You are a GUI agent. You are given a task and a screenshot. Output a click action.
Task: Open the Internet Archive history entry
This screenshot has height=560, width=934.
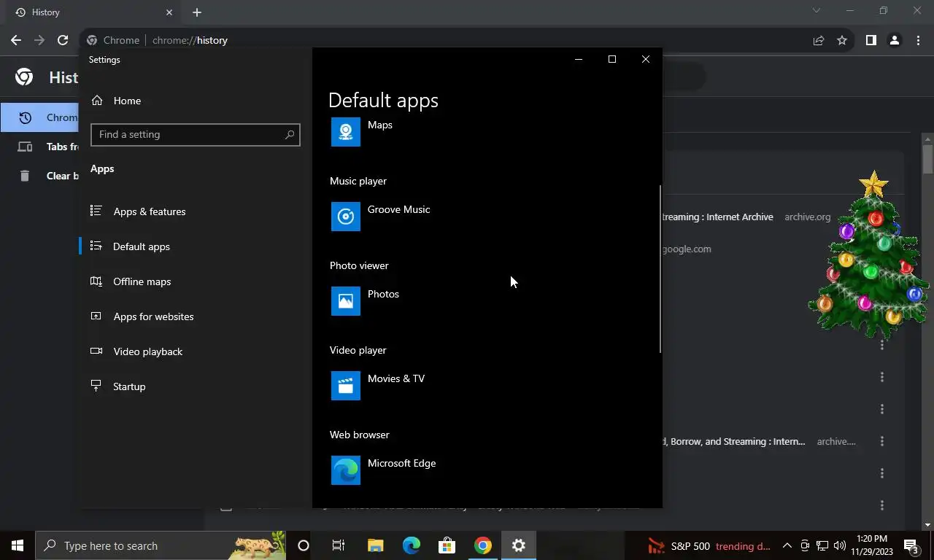[718, 217]
